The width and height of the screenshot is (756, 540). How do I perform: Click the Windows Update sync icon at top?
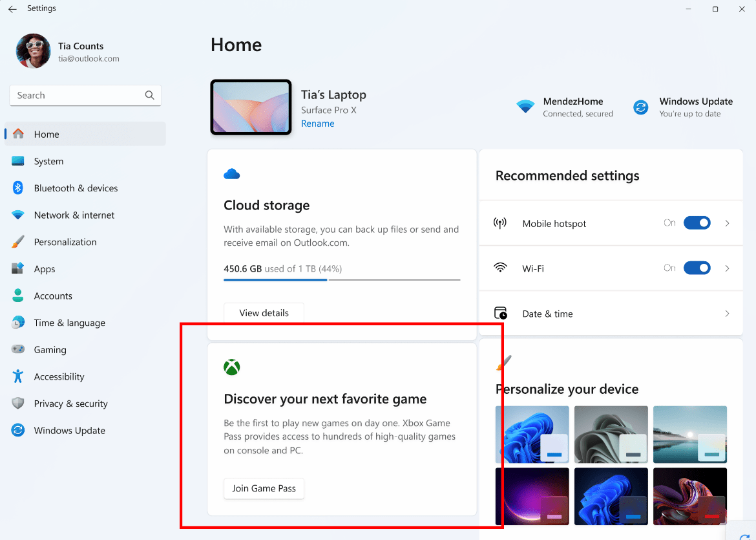click(x=641, y=107)
